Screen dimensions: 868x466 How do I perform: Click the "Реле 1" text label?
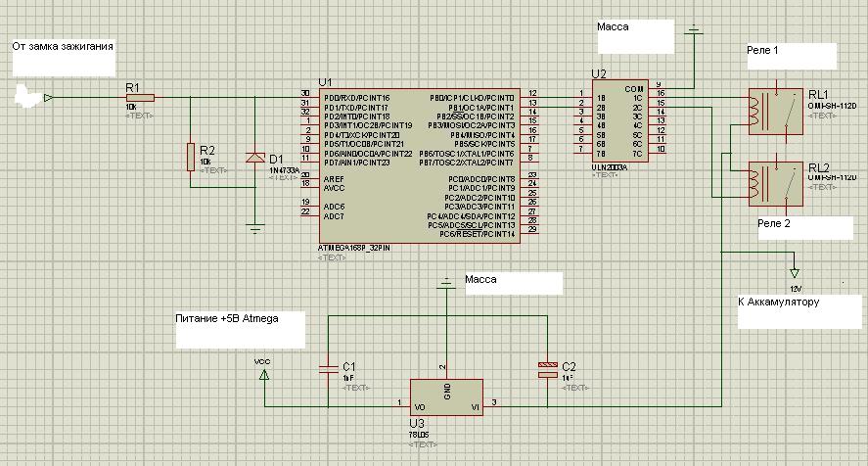click(761, 49)
